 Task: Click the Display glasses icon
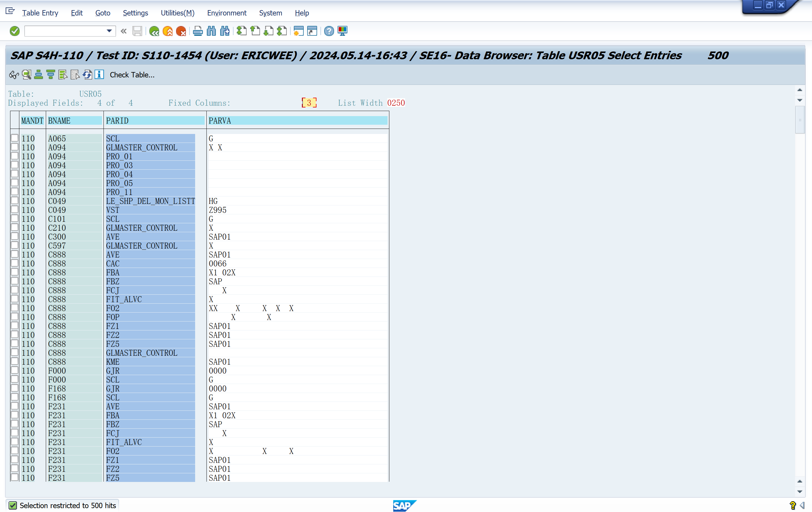14,75
